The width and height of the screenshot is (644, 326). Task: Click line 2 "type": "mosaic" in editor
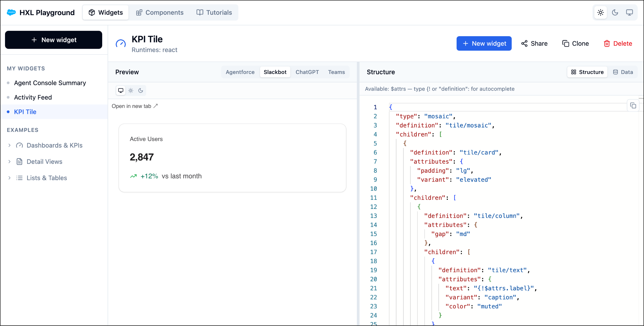click(425, 116)
